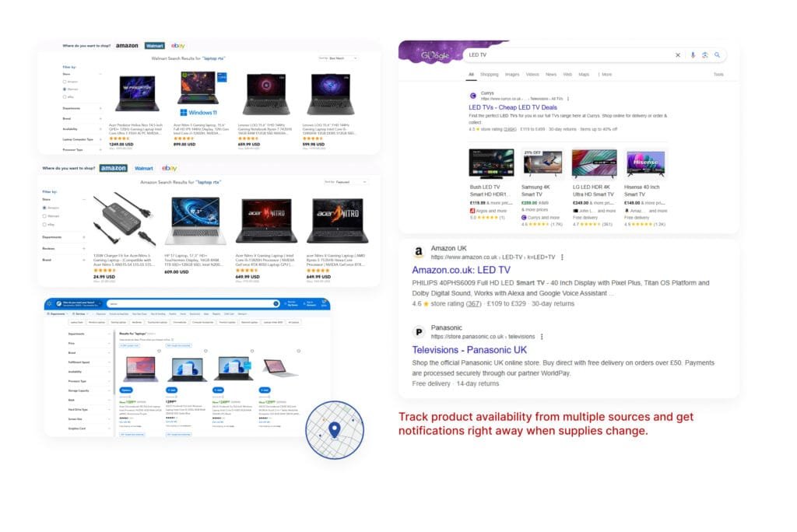Image resolution: width=797 pixels, height=532 pixels.
Task: Select Walmart store radio in Walmart Search Results filters
Action: click(65, 89)
